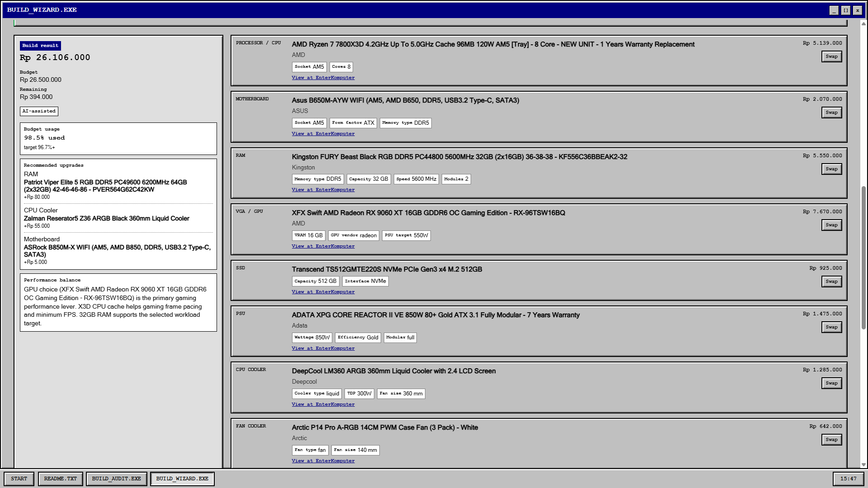The height and width of the screenshot is (488, 868).
Task: Swap the ADATA XPG Core Reactor PSU
Action: pos(831,327)
